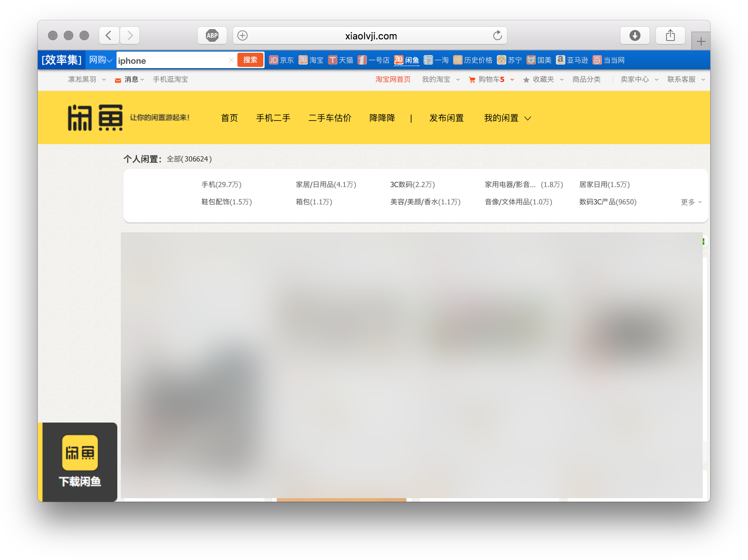Click the plus icon in the address bar

tap(243, 36)
